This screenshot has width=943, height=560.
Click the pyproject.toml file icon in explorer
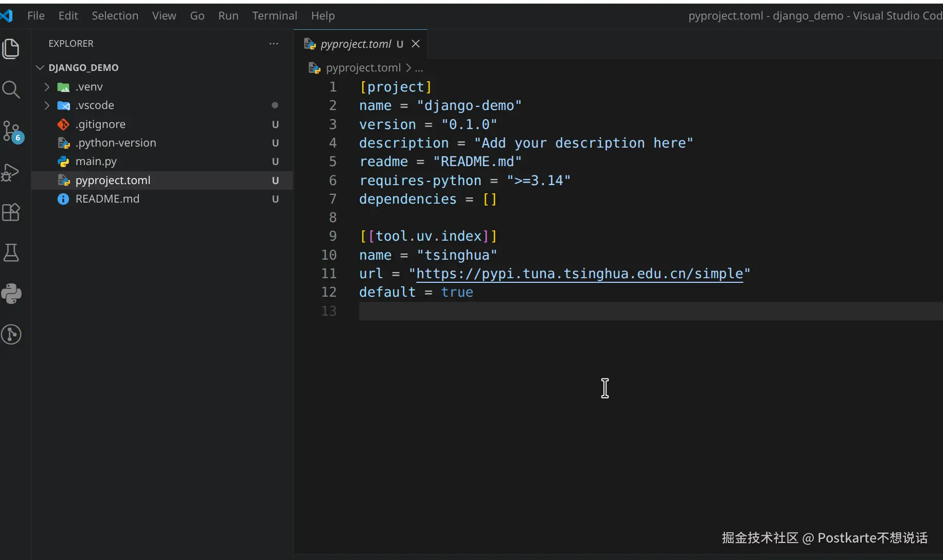coord(63,180)
